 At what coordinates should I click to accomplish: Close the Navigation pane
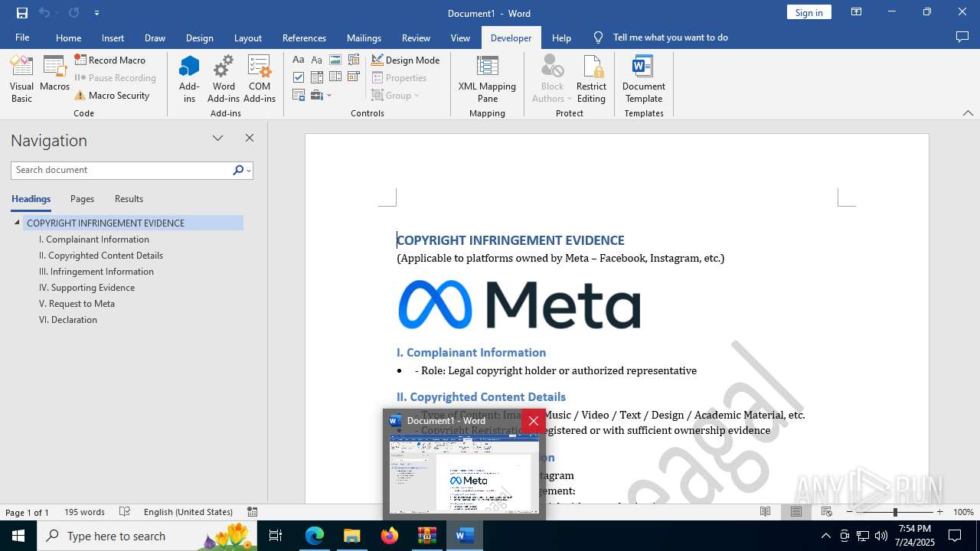tap(249, 138)
